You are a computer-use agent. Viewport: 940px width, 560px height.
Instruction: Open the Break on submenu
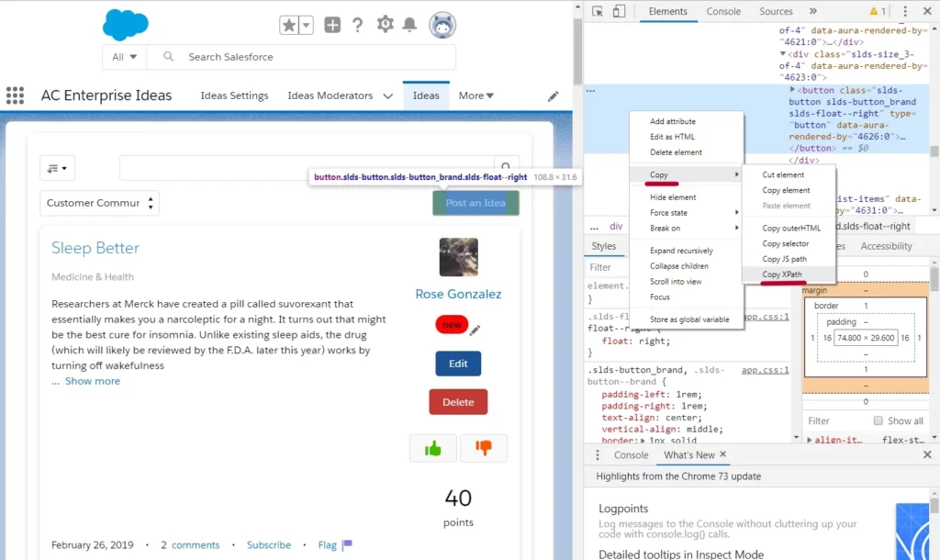tap(687, 229)
